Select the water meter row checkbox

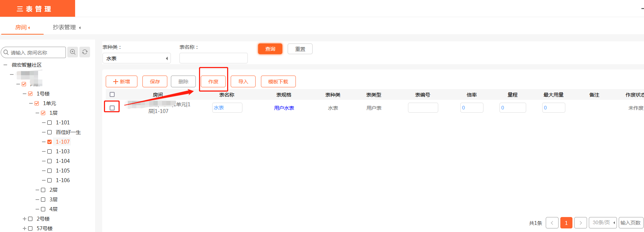(112, 108)
